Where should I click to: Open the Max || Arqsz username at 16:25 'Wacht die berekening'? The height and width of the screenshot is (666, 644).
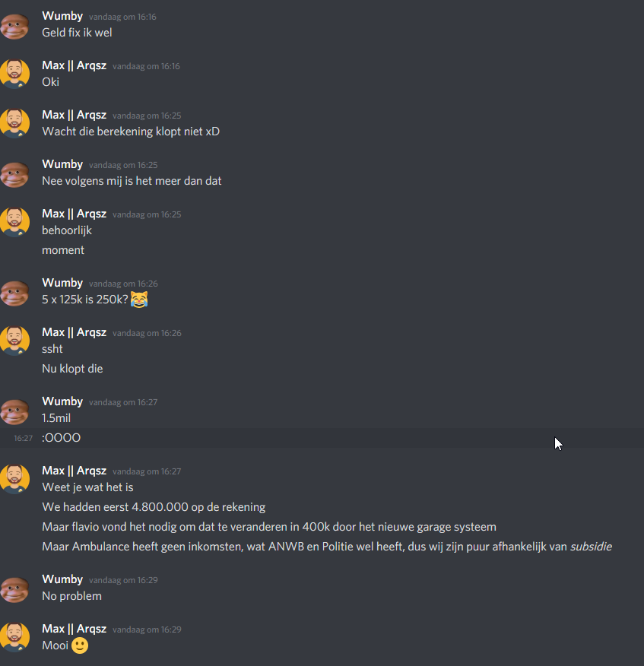[x=74, y=115]
